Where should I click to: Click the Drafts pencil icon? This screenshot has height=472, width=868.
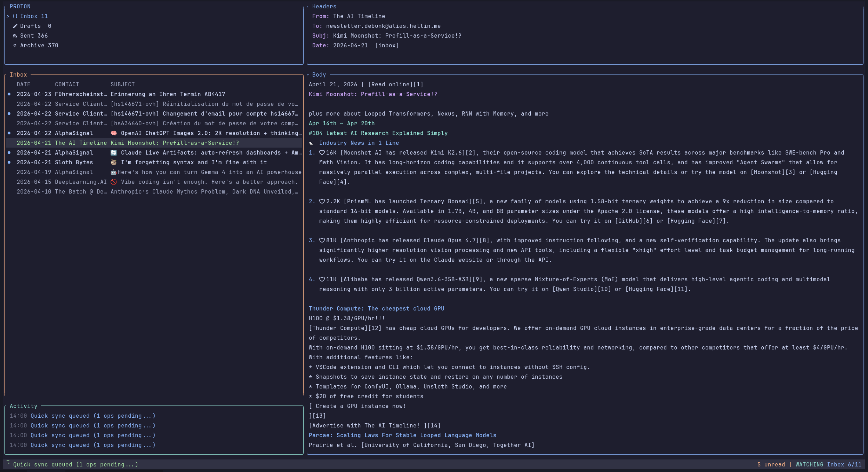15,26
